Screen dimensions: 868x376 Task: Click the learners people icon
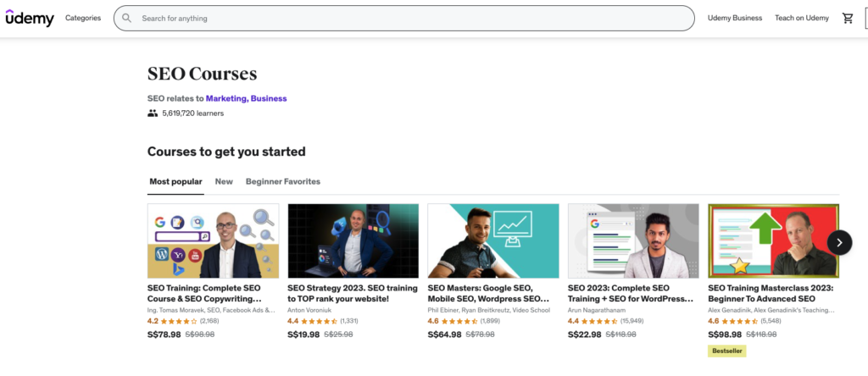153,113
